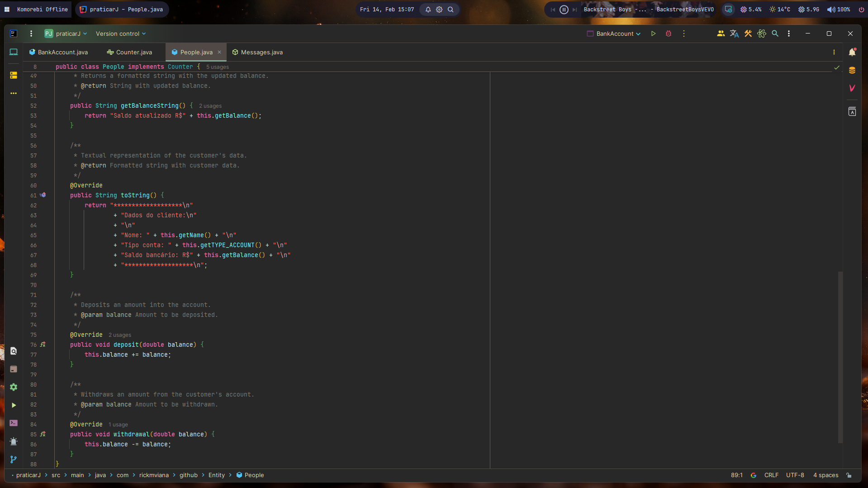Image resolution: width=868 pixels, height=488 pixels.
Task: Open the bookmarks panel icon on the right sidebar
Action: [852, 111]
